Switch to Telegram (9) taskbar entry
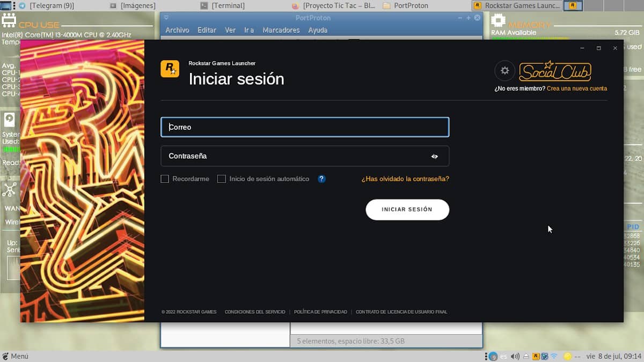This screenshot has width=644, height=362. [46, 5]
